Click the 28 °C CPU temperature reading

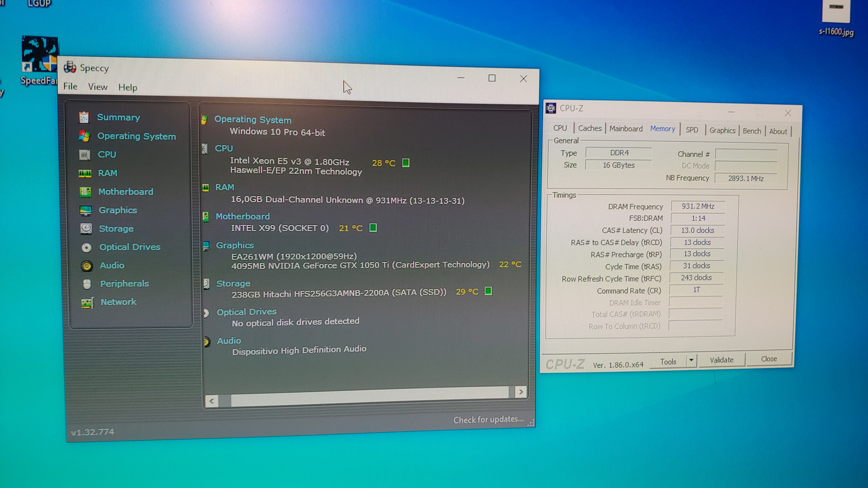point(383,163)
